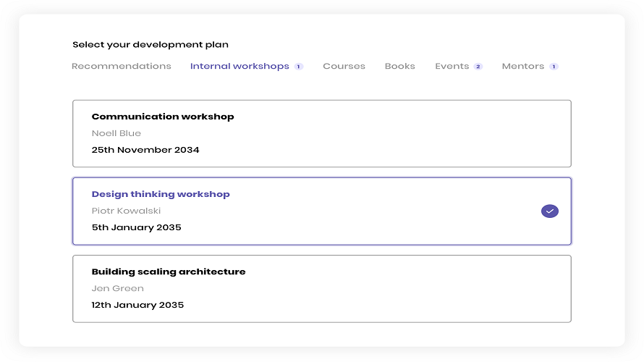Select the Communication workshop card
The height and width of the screenshot is (362, 644).
click(x=322, y=133)
